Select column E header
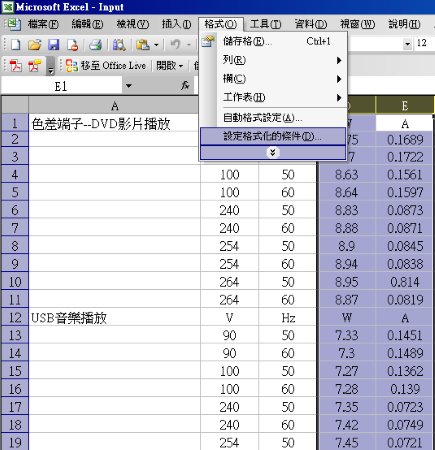Viewport: 435px width, 450px height. (x=404, y=106)
